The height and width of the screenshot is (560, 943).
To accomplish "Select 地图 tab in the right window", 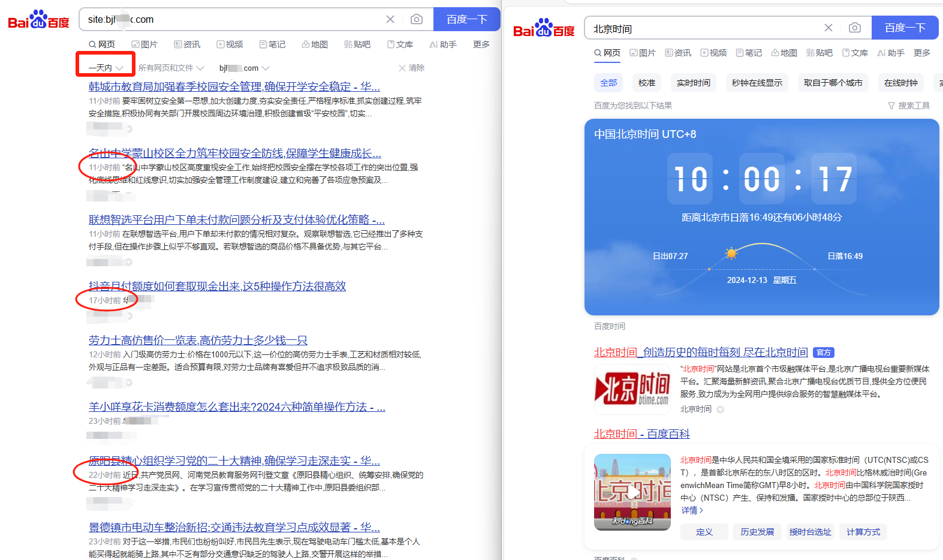I will coord(784,53).
